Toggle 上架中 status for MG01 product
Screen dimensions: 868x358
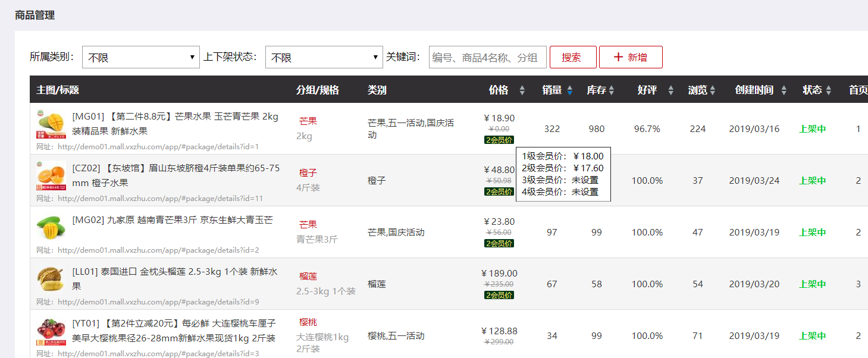pyautogui.click(x=813, y=129)
